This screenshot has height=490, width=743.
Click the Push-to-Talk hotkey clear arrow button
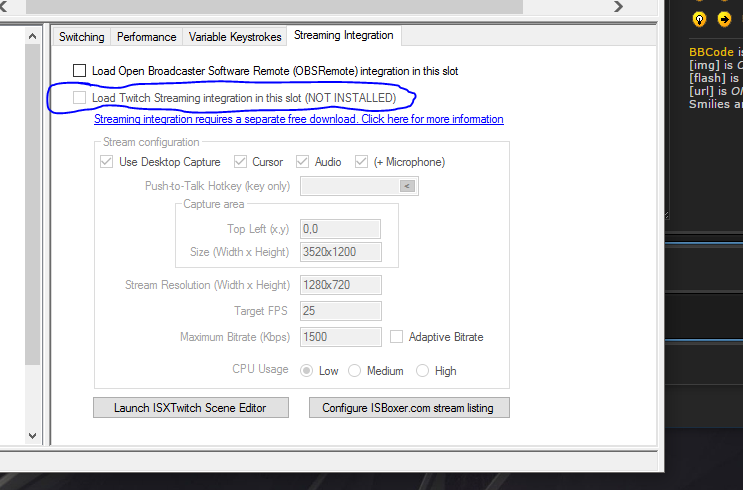tap(407, 186)
